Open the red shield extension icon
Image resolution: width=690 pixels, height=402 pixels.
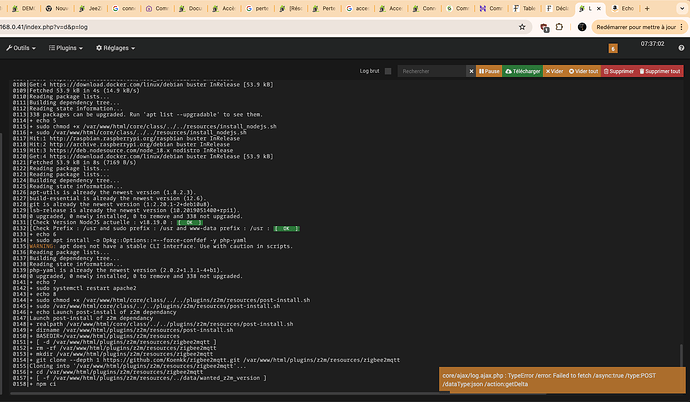[544, 27]
